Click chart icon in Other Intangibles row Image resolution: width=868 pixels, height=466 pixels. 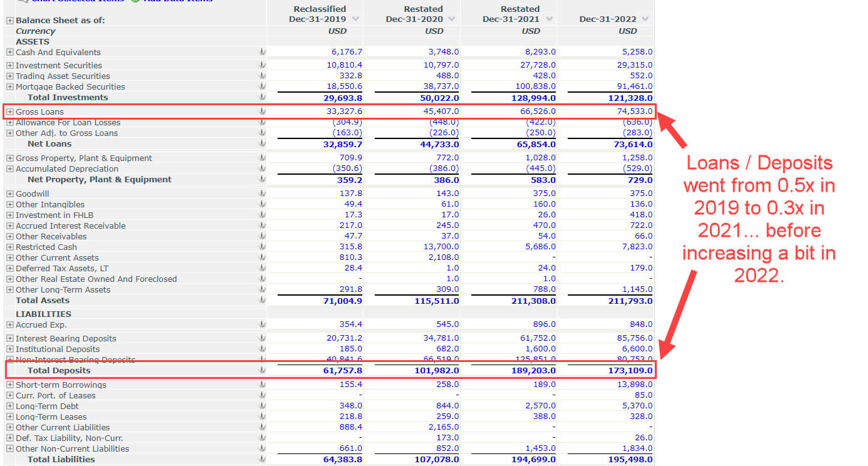262,204
